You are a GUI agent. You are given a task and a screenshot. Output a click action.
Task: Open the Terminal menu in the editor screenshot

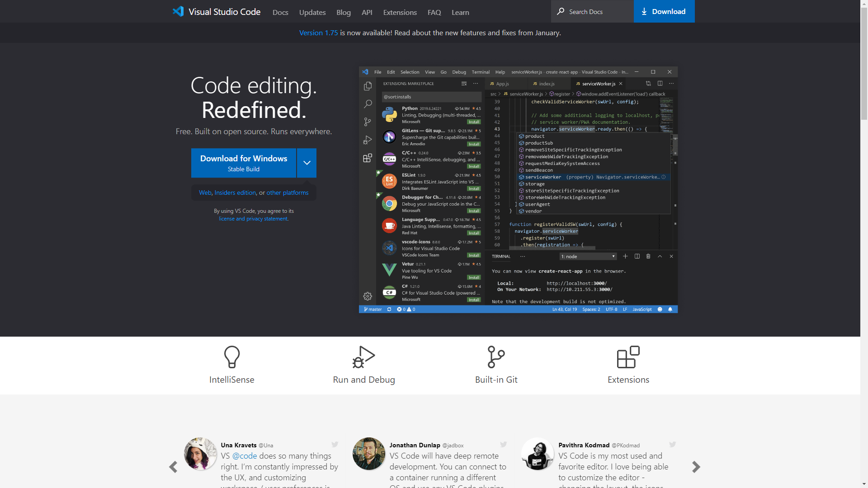[481, 72]
